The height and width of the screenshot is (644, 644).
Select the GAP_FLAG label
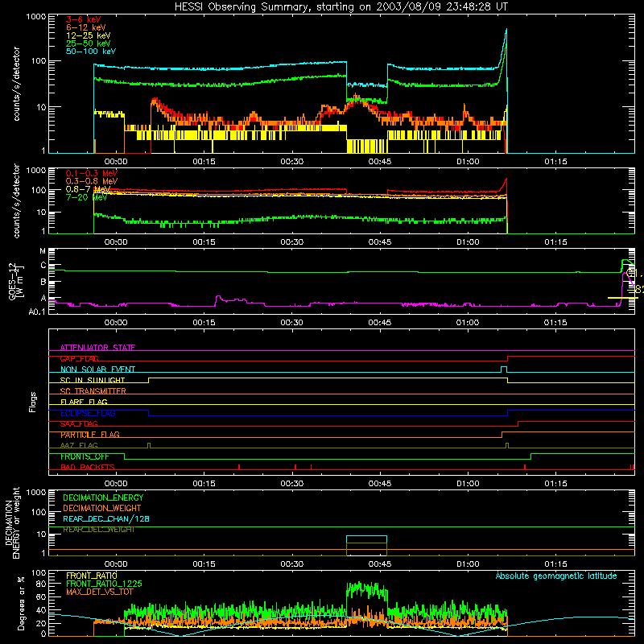[x=79, y=358]
